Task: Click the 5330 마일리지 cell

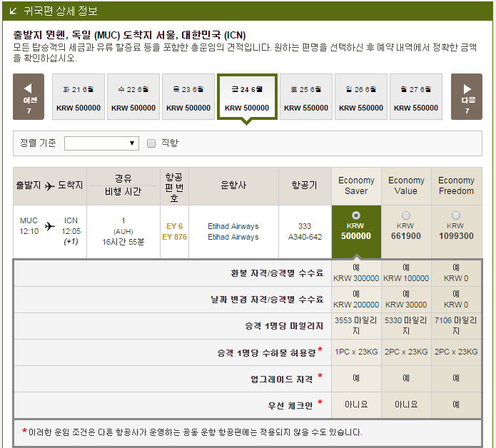Action: (x=406, y=325)
